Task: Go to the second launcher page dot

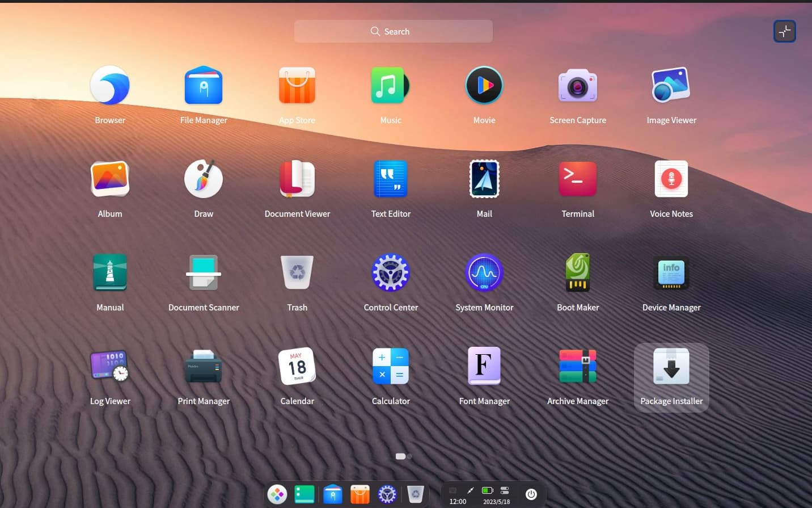Action: 409,456
